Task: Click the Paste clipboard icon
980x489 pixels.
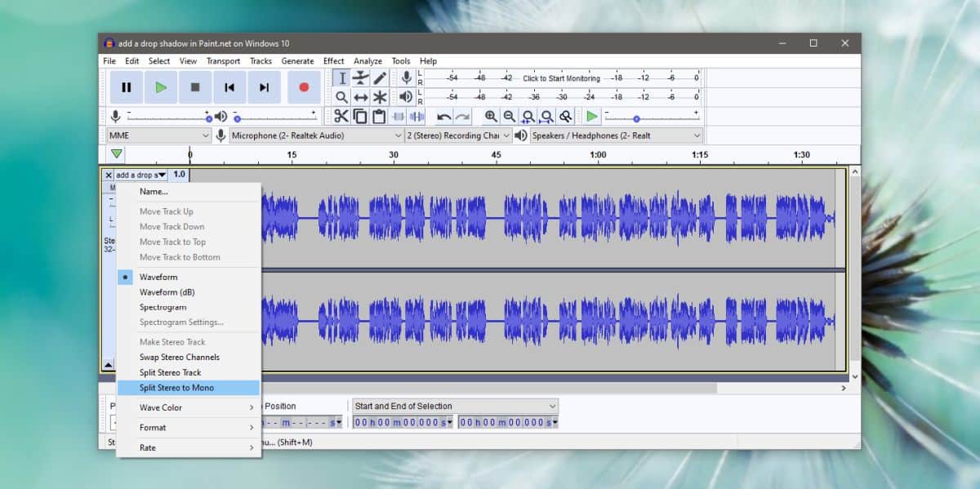Action: pyautogui.click(x=379, y=117)
